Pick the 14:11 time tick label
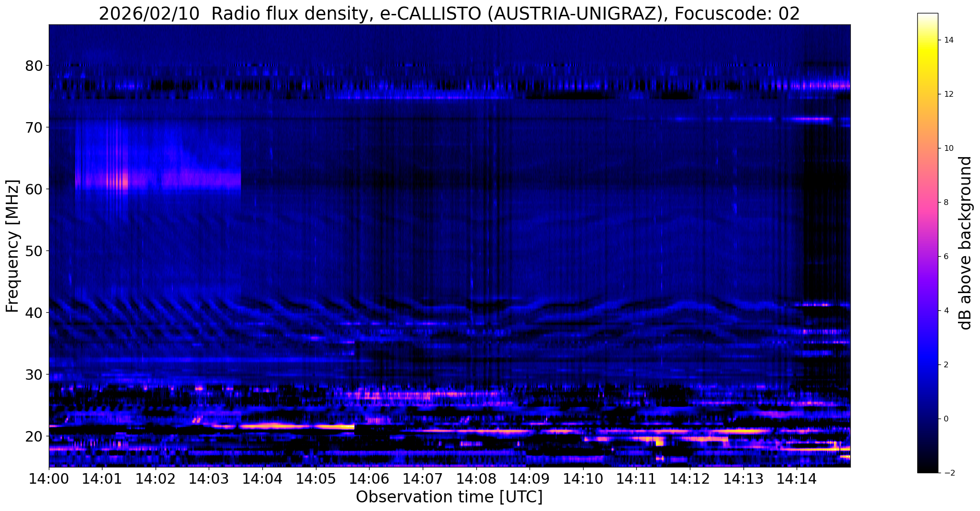 pyautogui.click(x=636, y=478)
